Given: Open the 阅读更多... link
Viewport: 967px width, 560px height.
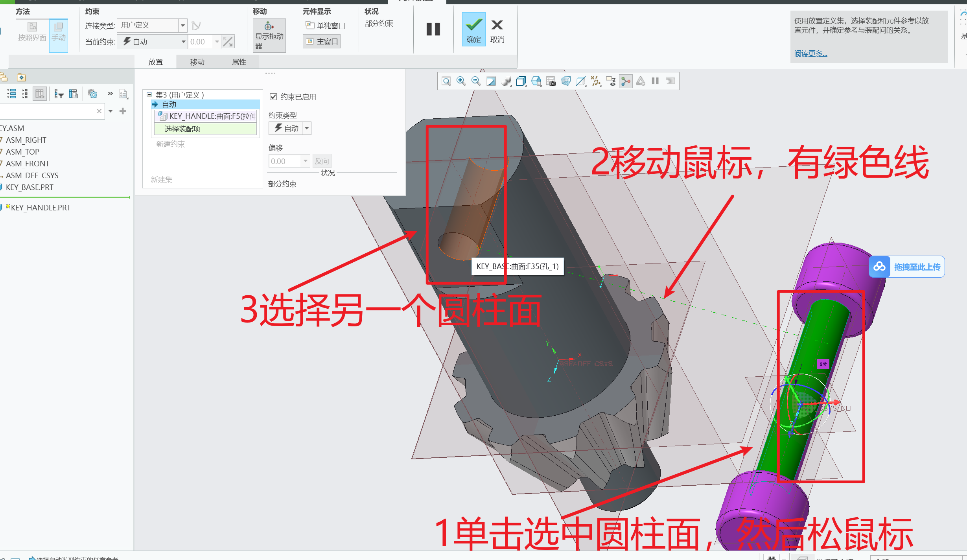Looking at the screenshot, I should (810, 53).
